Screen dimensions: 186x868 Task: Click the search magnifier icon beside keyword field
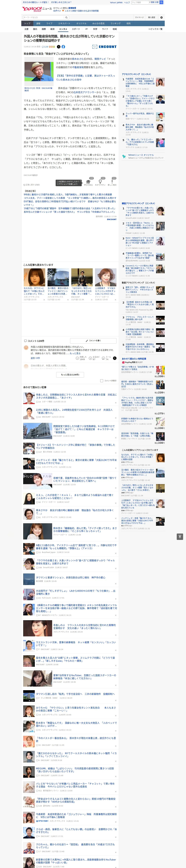click(x=66, y=18)
